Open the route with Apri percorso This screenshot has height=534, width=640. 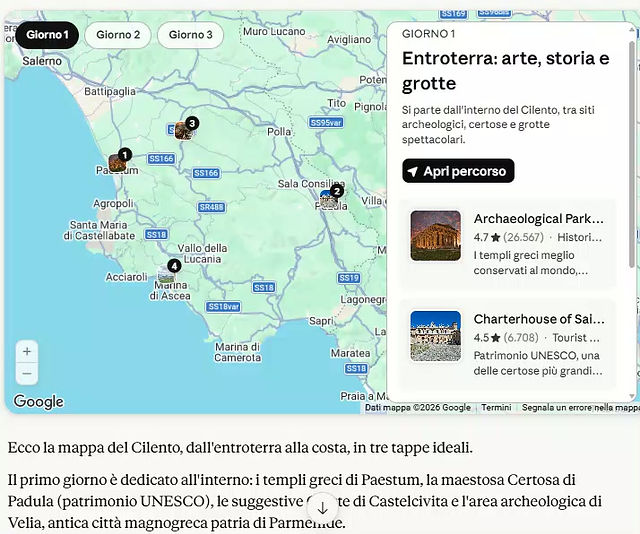(458, 171)
